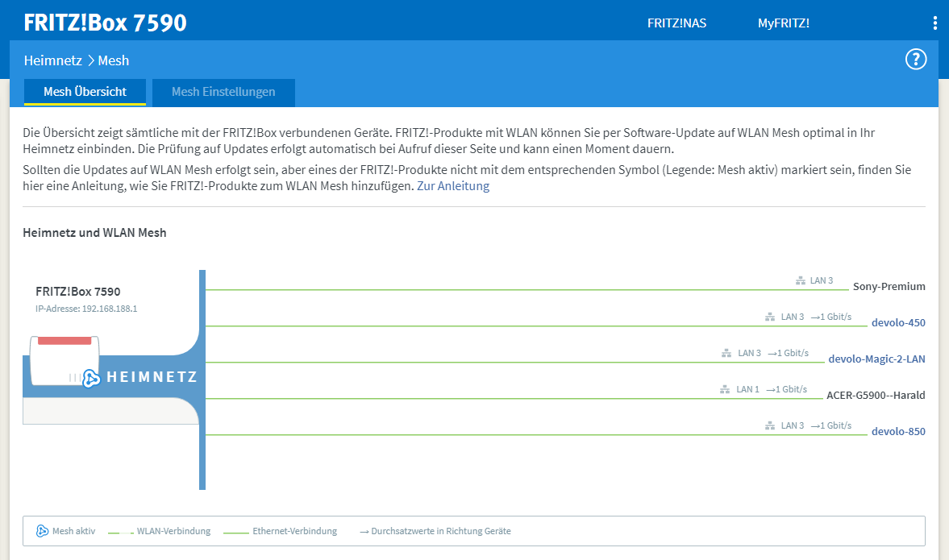Click the Mesh aktiv legend icon

coord(43,531)
